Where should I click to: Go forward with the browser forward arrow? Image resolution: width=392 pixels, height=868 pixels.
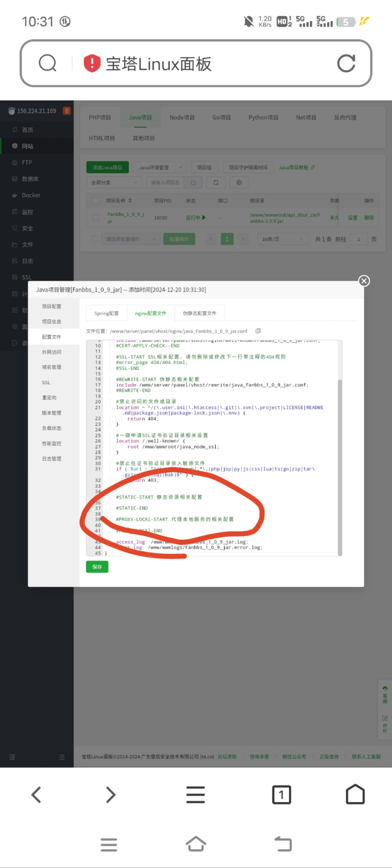[110, 795]
